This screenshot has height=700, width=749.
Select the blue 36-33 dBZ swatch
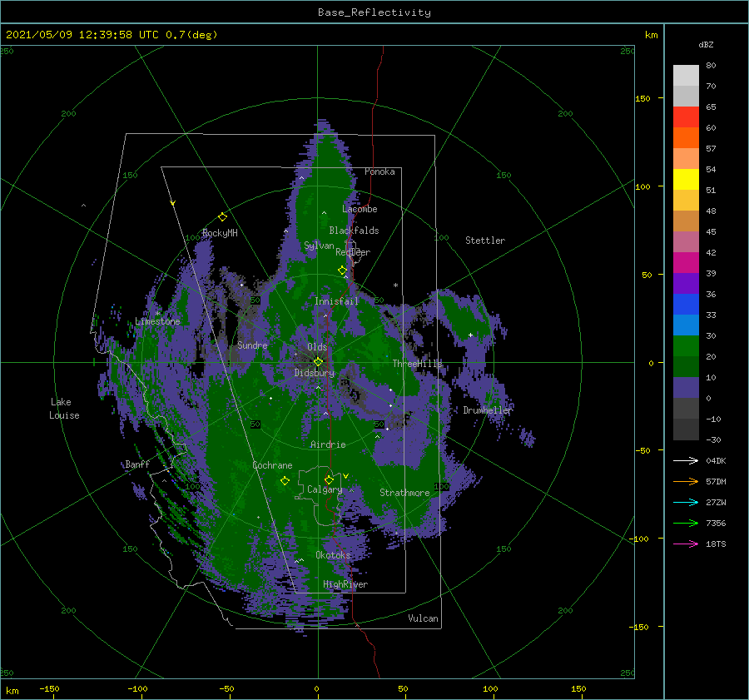point(686,305)
